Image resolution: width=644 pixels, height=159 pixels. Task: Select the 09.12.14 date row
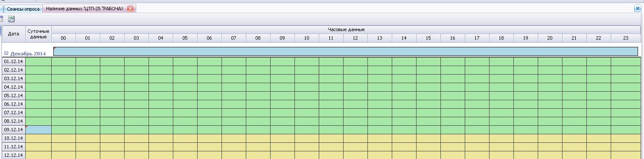pos(13,130)
